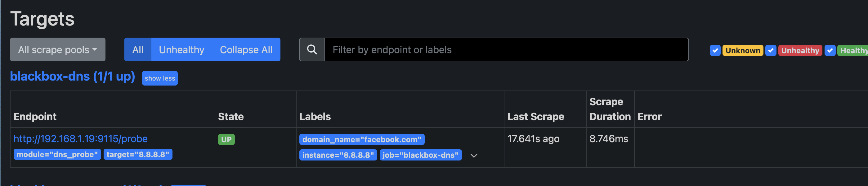Click the blackbox-dns (1/1 up) heading link
This screenshot has height=186, width=868.
coord(73,76)
